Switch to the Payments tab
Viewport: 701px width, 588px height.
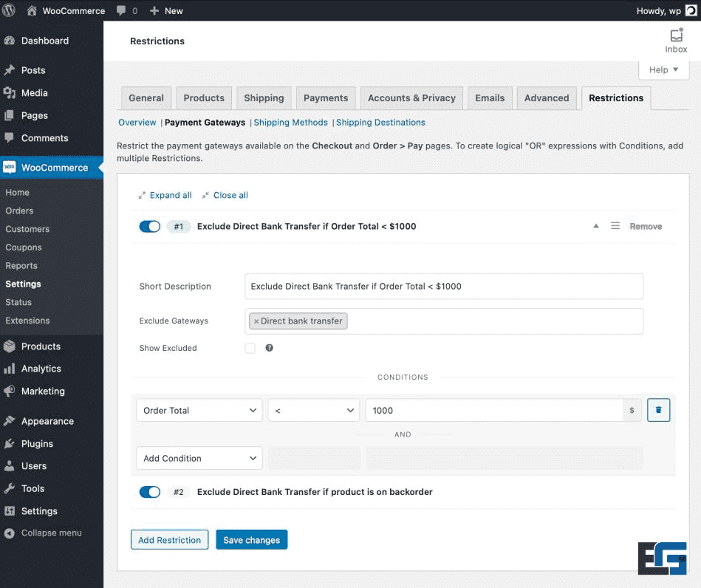(x=325, y=98)
